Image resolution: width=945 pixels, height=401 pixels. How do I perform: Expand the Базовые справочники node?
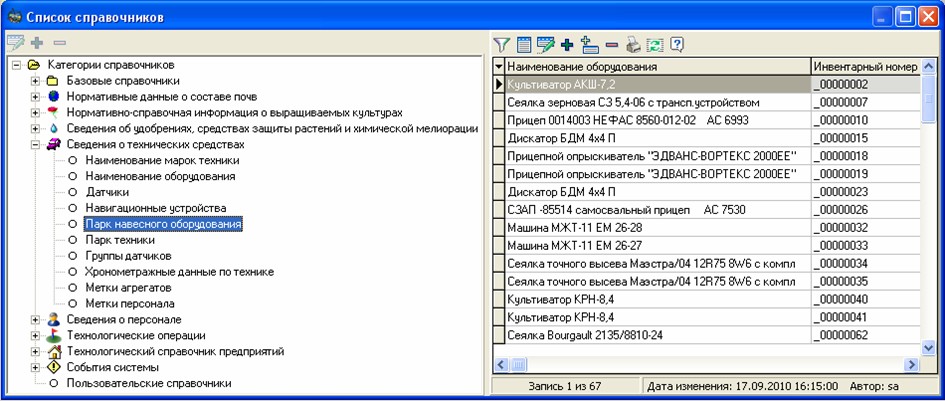coord(36,81)
